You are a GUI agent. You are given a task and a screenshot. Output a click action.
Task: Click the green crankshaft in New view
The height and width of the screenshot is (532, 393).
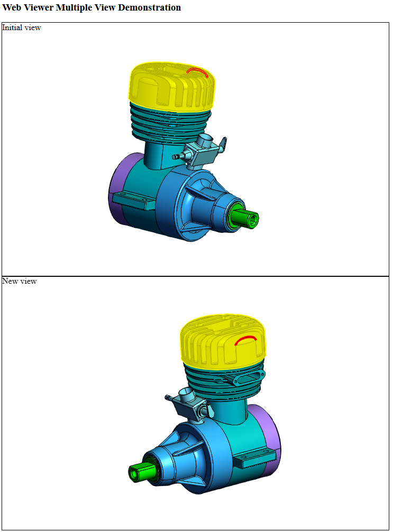tap(140, 472)
